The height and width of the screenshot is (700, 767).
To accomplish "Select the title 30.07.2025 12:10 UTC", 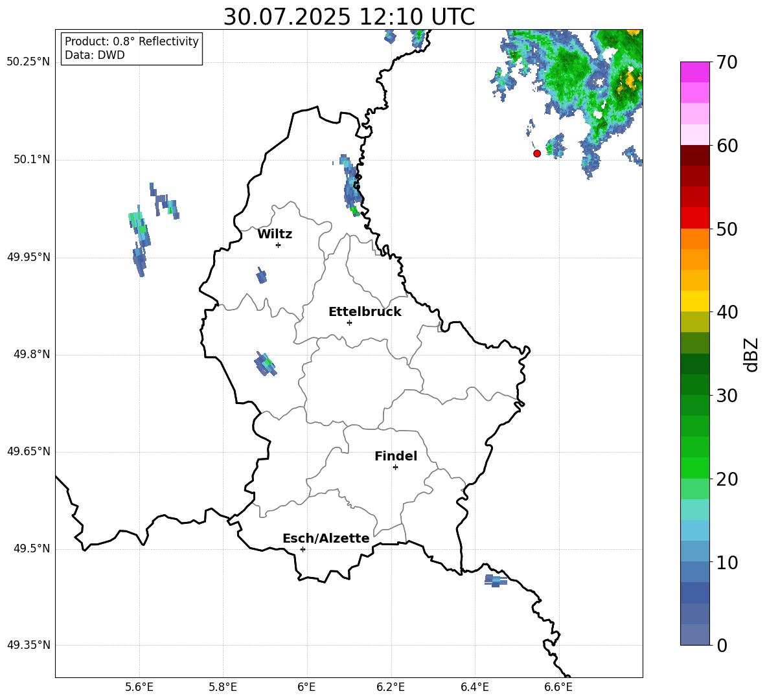I will point(349,17).
